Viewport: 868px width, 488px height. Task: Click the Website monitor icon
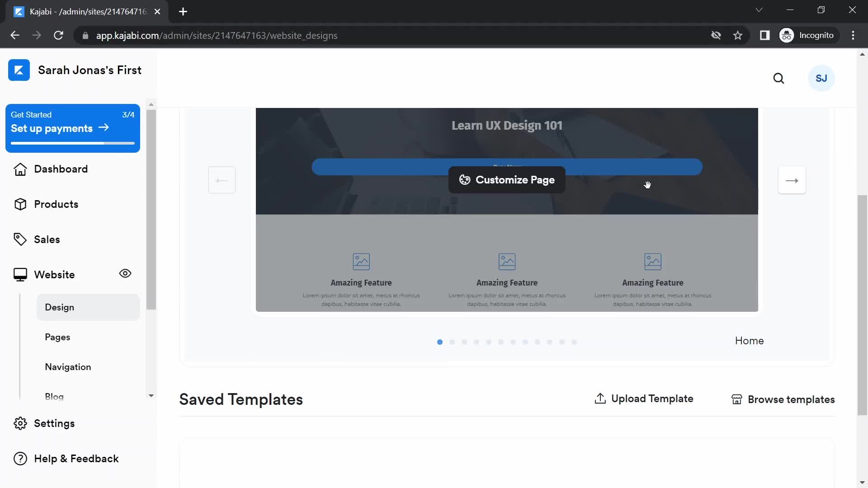click(x=20, y=275)
